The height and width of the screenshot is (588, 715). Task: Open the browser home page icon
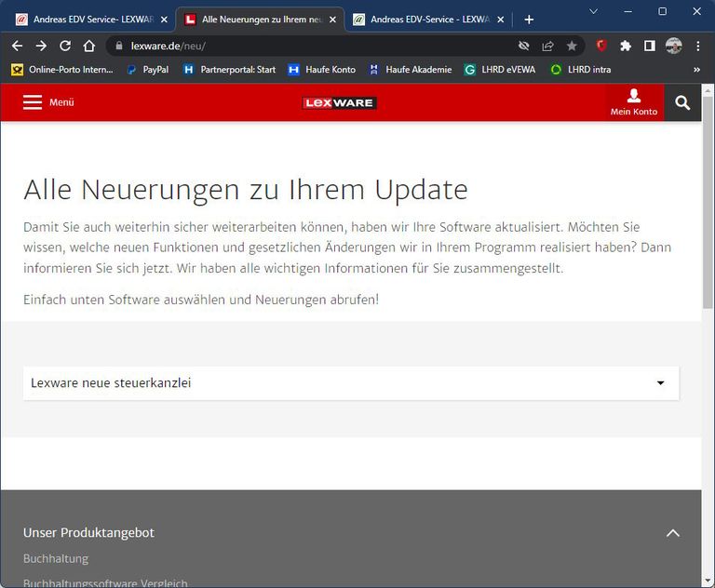89,46
